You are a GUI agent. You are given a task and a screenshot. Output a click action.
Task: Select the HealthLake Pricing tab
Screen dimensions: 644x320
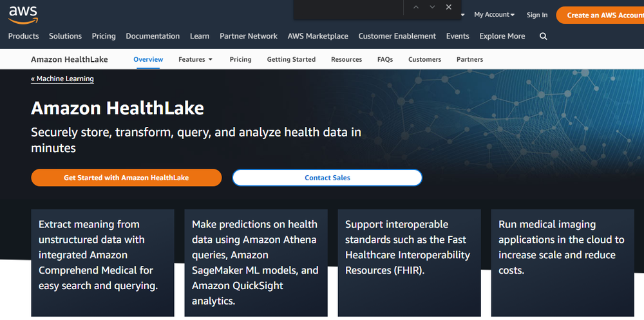pos(240,59)
